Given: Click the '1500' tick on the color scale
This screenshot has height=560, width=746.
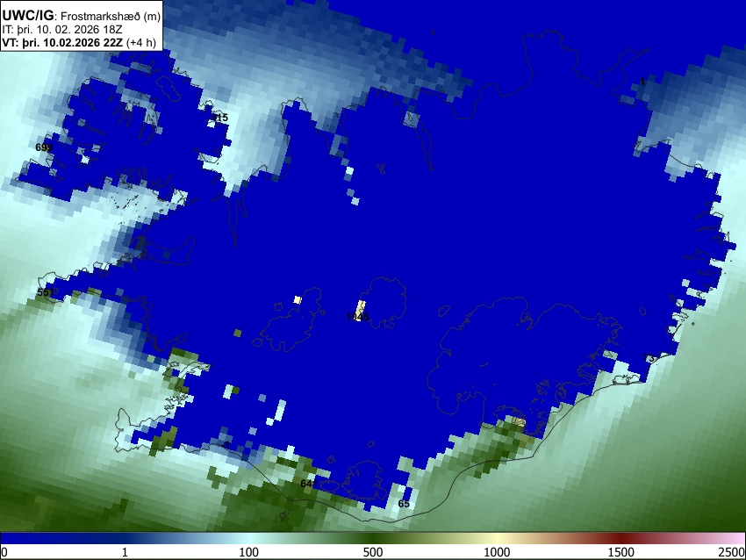Looking at the screenshot, I should click(x=621, y=552).
